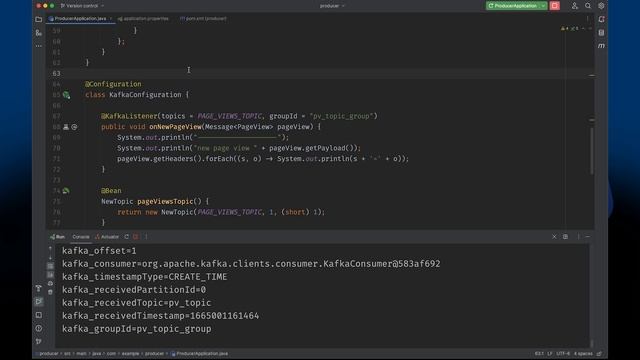Viewport: 640px width, 360px height.
Task: Clear all console output trash icon
Action: click(50, 292)
